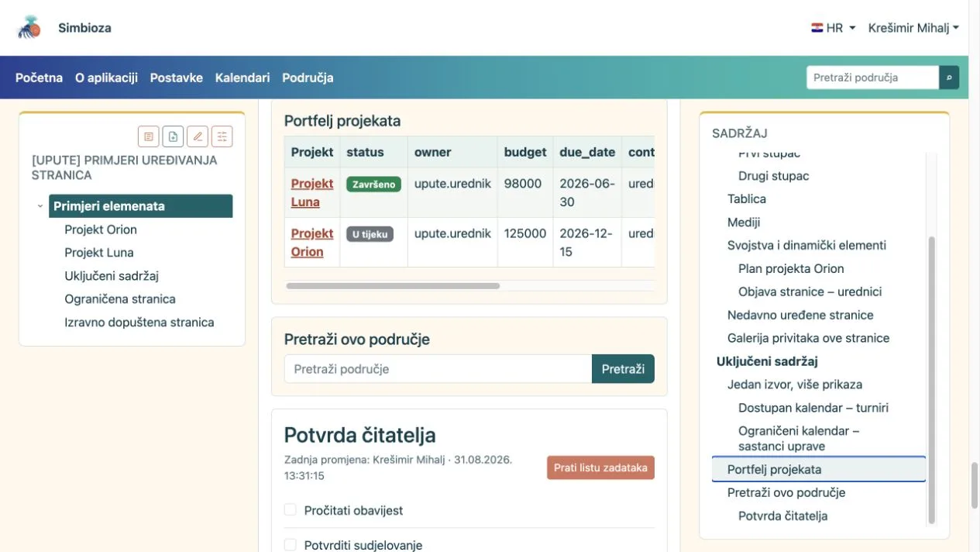Jump to 'Drugi stupac' in contents
The image size is (980, 552).
(x=773, y=176)
